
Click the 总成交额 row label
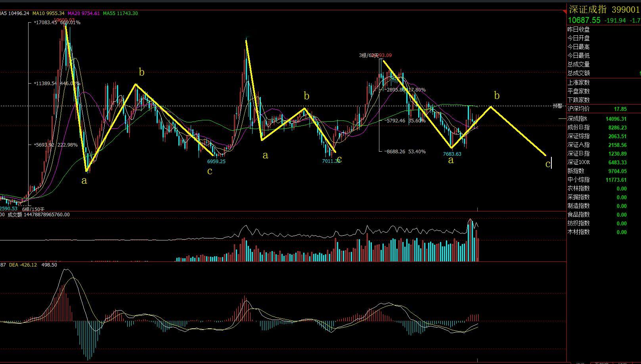pos(579,73)
